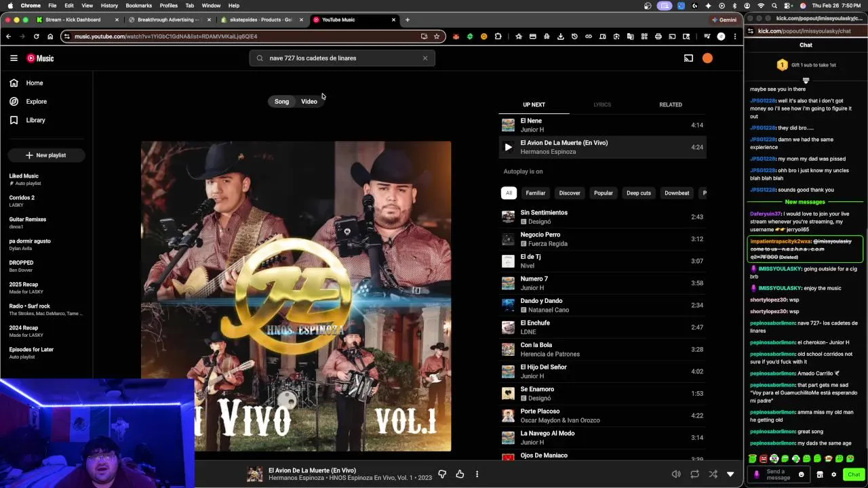The height and width of the screenshot is (488, 868).
Task: Open Kick chat settings gear
Action: click(x=833, y=474)
